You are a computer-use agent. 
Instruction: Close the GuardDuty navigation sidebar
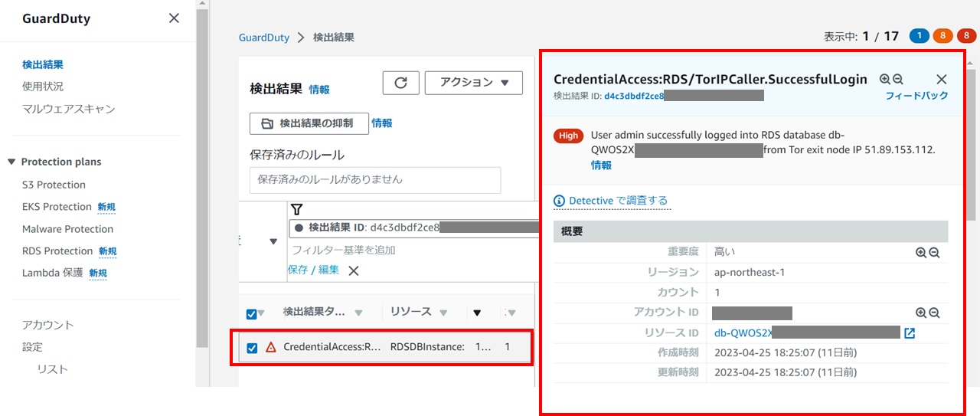pyautogui.click(x=174, y=18)
